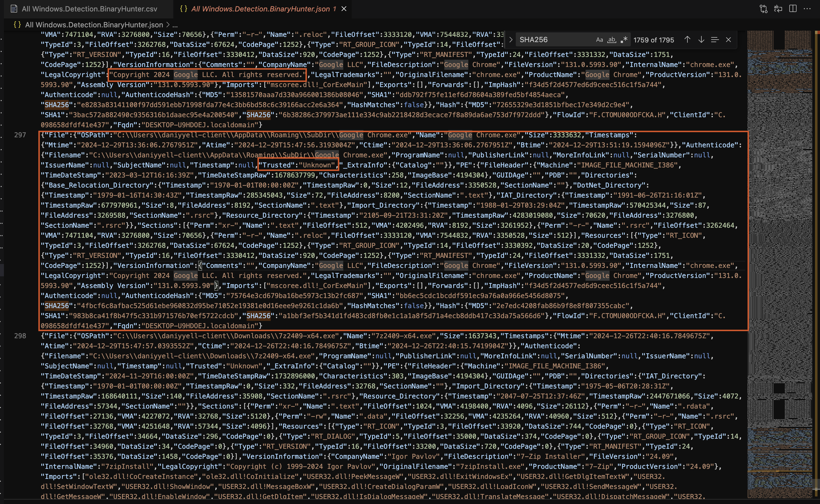Click the JSON braces icon in active tab
Viewport: 820px width, 504px height.
183,9
